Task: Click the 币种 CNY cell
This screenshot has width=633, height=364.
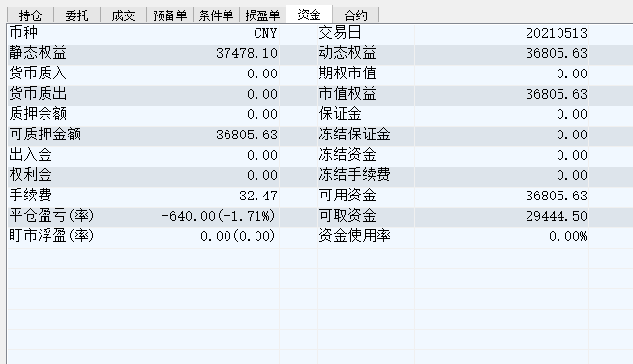Action: click(x=192, y=33)
